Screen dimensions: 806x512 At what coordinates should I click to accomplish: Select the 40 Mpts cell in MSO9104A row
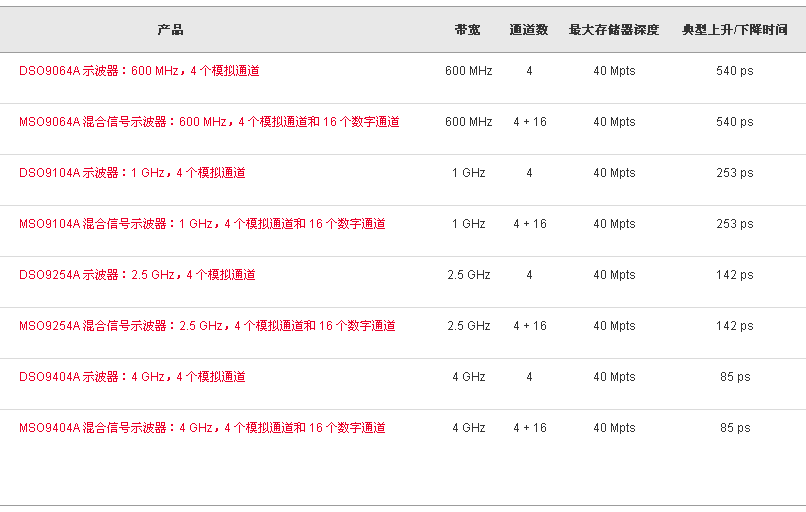point(614,224)
